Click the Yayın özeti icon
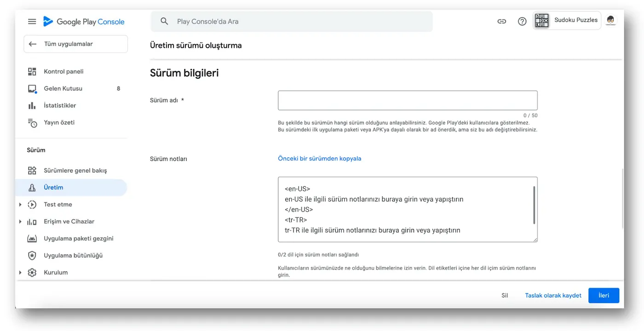The width and height of the screenshot is (644, 331). point(32,123)
